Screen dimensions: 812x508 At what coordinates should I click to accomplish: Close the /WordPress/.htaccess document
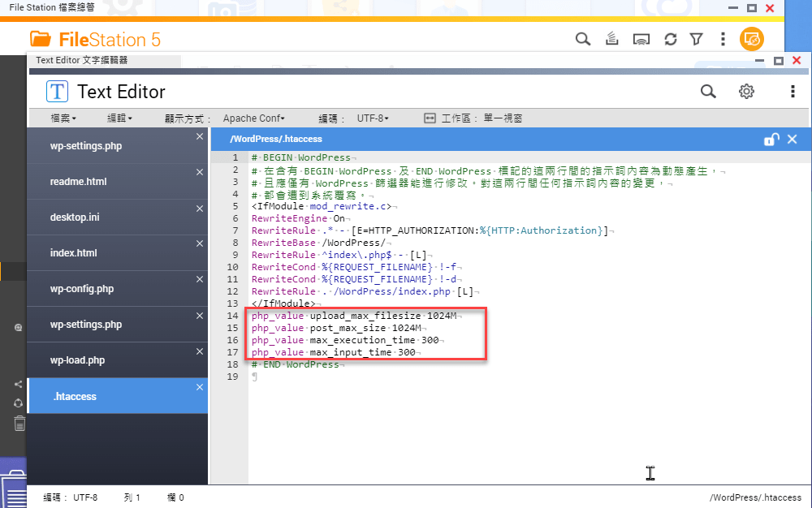tap(793, 139)
